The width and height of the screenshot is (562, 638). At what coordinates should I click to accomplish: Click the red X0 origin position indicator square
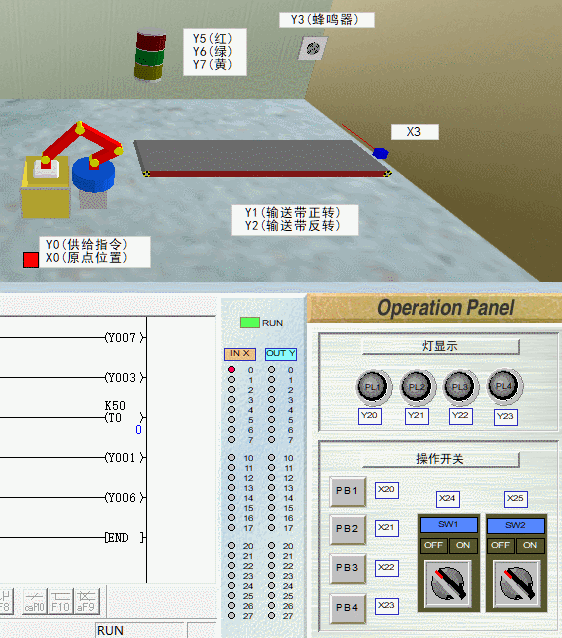(31, 260)
